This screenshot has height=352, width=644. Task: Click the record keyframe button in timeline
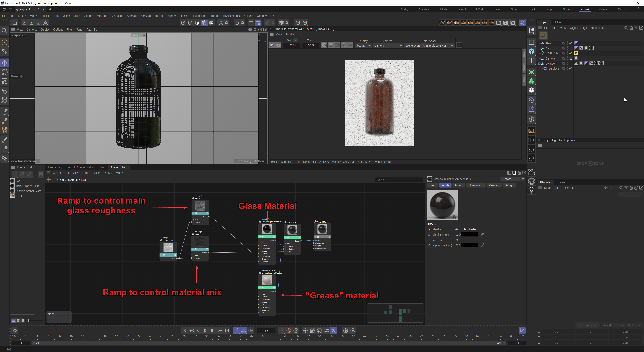tap(282, 331)
